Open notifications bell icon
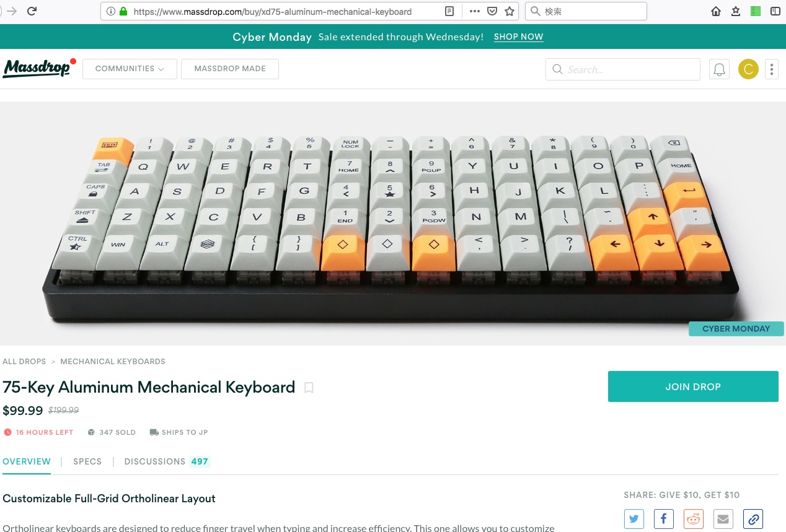This screenshot has height=532, width=786. pos(719,69)
